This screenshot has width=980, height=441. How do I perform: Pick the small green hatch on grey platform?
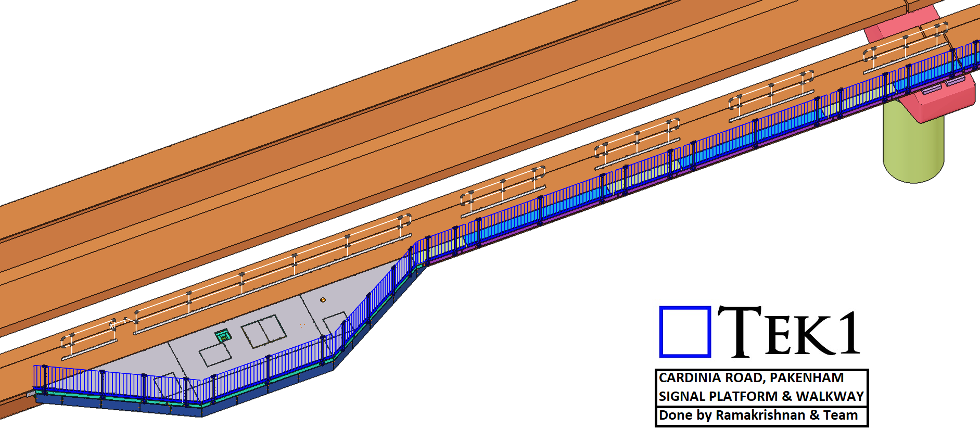coord(223,336)
